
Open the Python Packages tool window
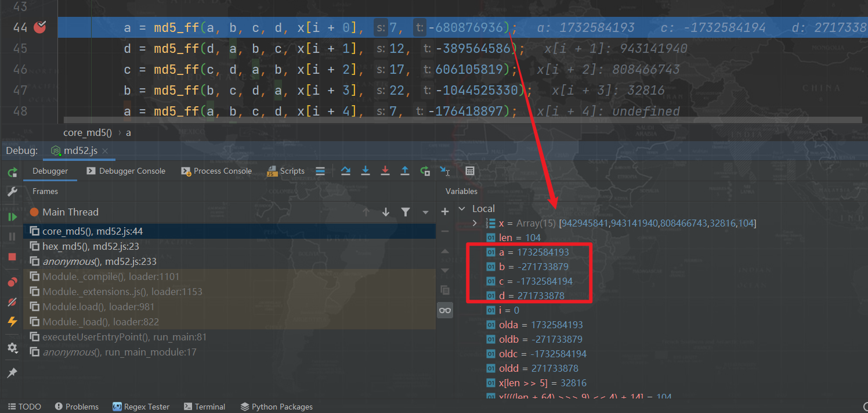pyautogui.click(x=276, y=407)
